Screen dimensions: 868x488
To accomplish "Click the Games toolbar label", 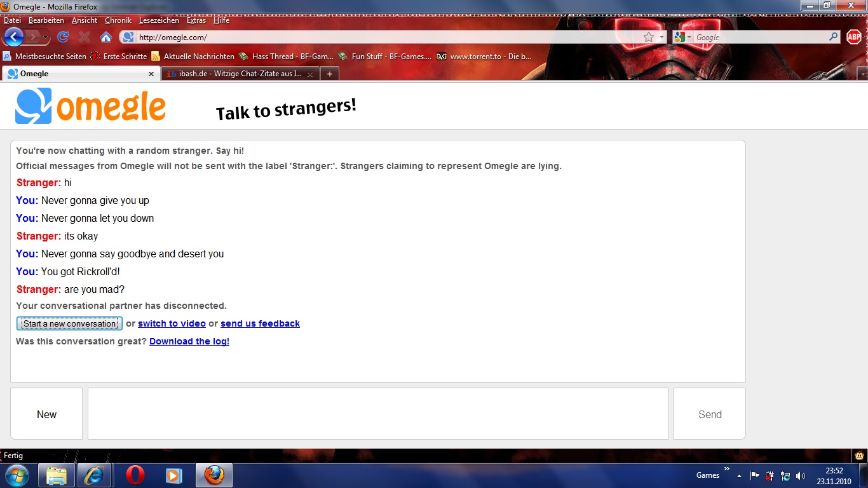I will (x=708, y=475).
